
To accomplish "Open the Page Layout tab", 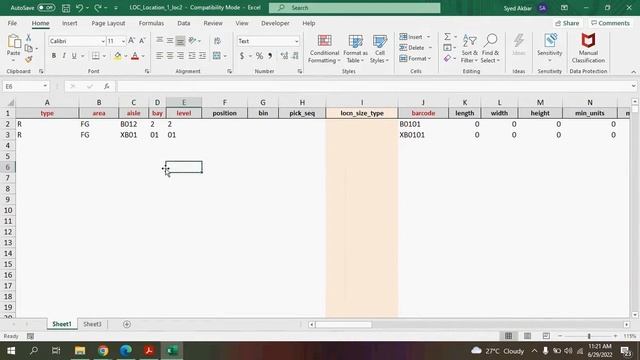I will pos(108,23).
